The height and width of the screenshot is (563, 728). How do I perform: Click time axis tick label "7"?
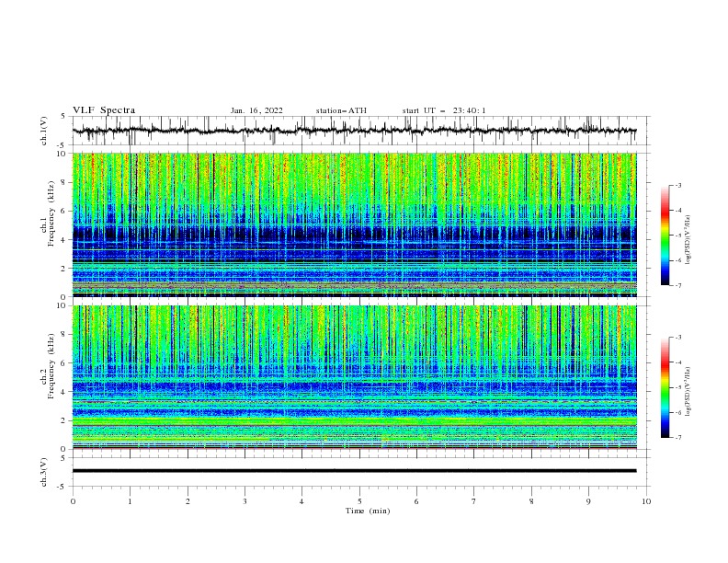click(474, 501)
